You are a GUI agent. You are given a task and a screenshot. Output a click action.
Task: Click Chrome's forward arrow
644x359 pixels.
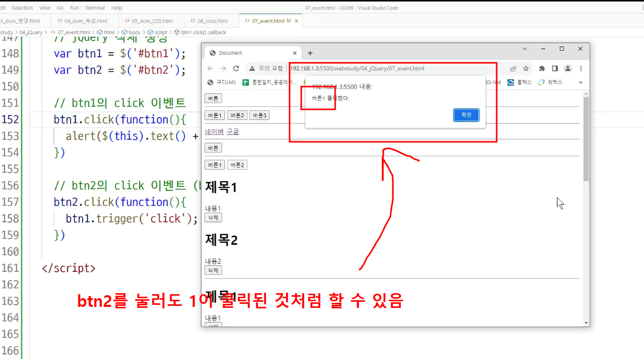tap(223, 68)
